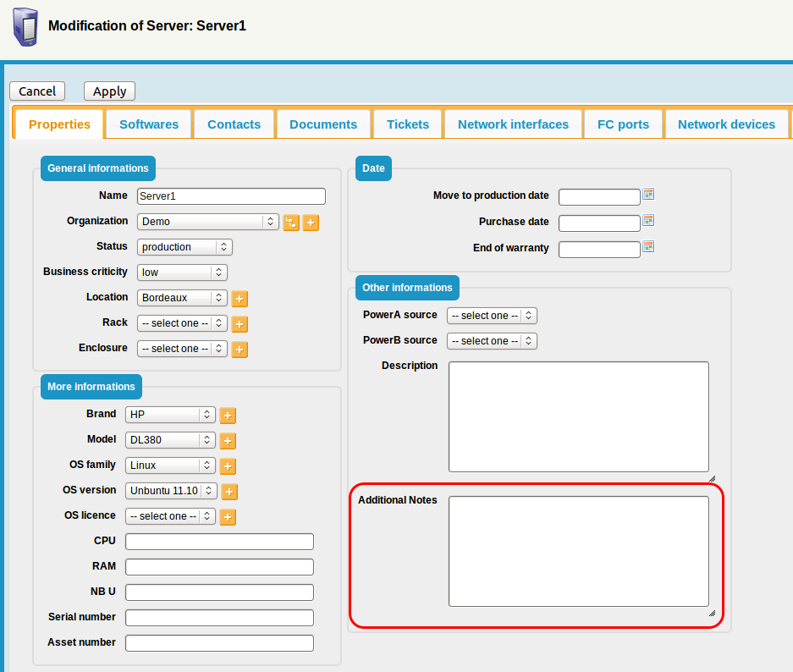Expand PowerA source dropdown
This screenshot has height=672, width=793.
tap(492, 316)
